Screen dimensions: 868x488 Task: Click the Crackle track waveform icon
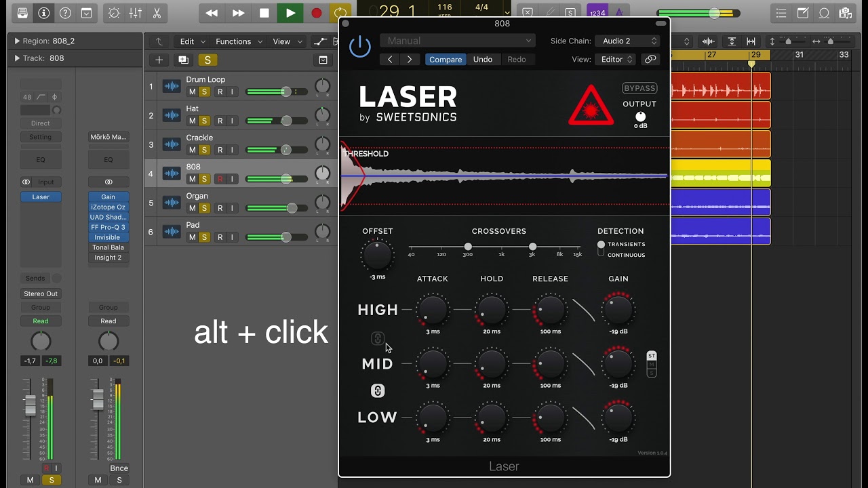(172, 144)
